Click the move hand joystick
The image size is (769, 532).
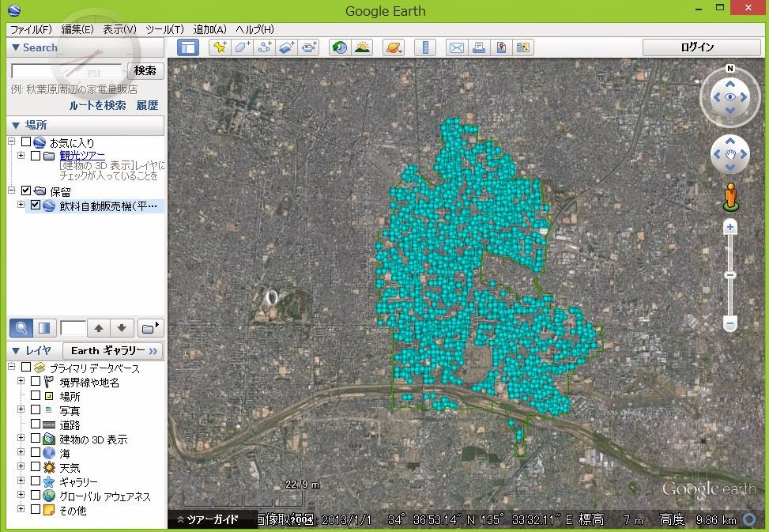click(730, 154)
